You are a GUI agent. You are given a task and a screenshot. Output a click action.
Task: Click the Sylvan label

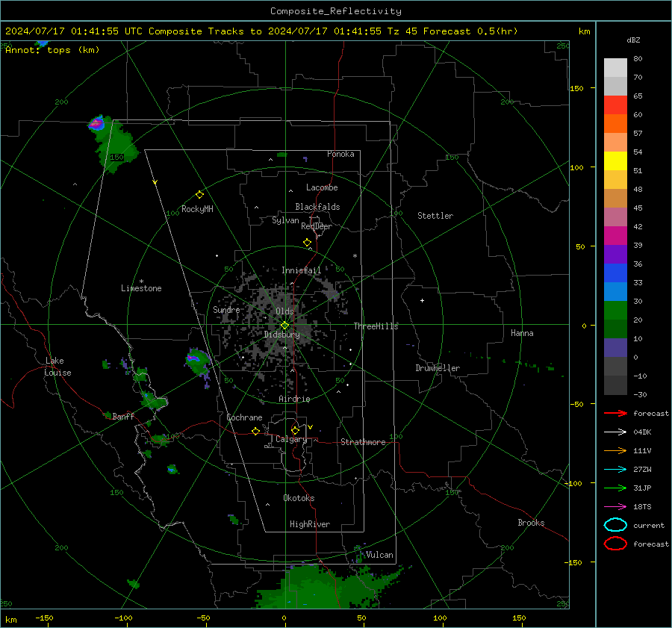tap(285, 220)
